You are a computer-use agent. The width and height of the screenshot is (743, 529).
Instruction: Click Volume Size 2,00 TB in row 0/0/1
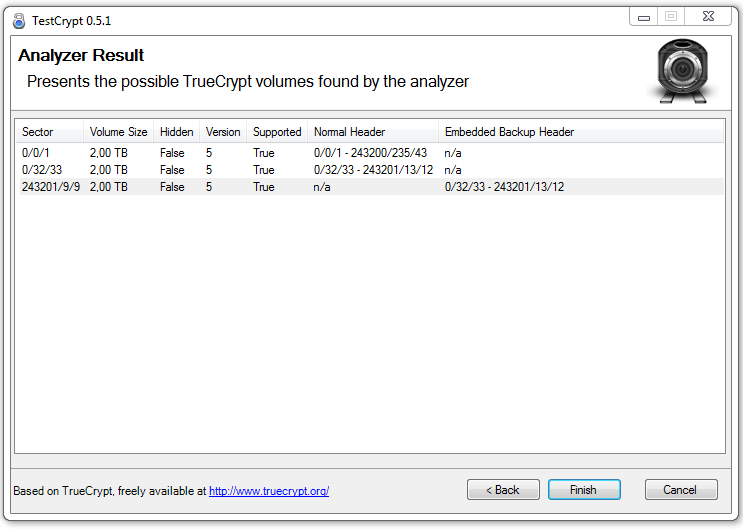(109, 153)
